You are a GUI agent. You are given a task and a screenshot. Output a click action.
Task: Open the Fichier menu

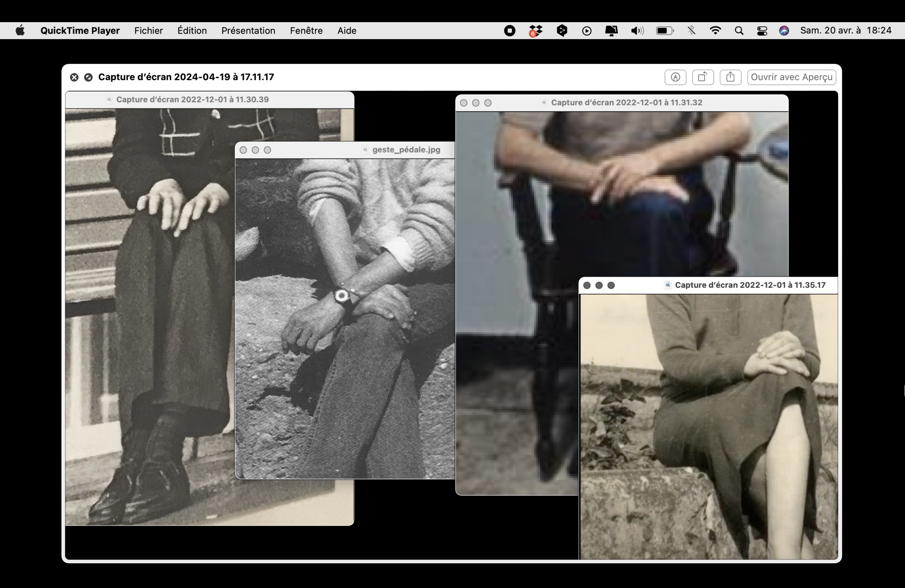[x=148, y=31]
